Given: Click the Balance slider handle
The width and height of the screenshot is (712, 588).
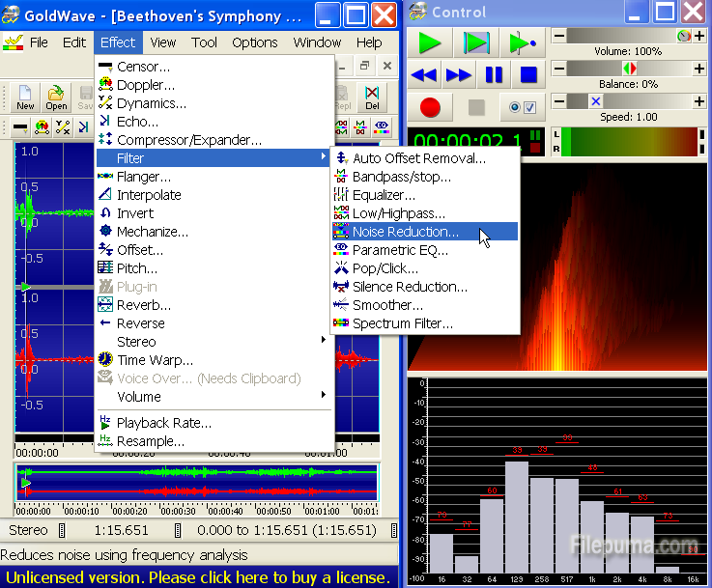Looking at the screenshot, I should pos(629,69).
